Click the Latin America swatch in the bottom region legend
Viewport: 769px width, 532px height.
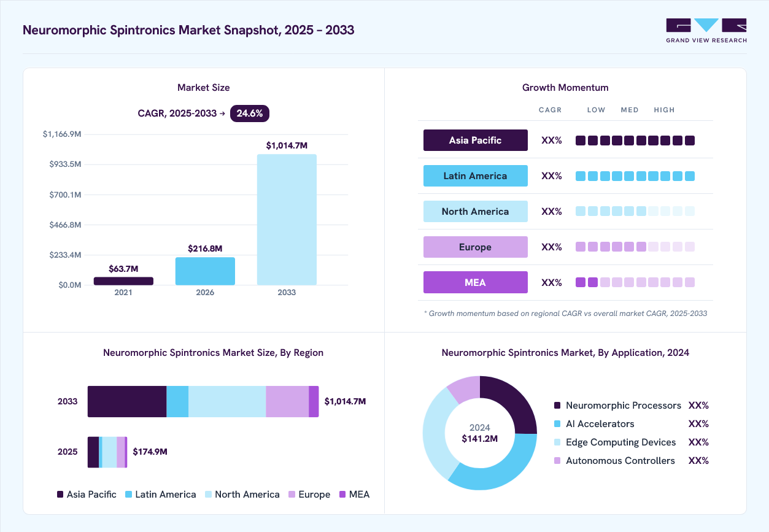click(128, 495)
